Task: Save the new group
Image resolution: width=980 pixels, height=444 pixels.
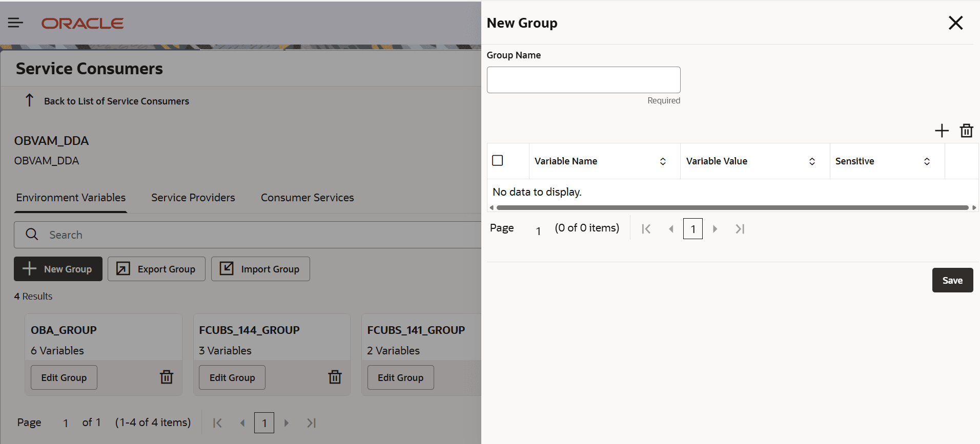Action: pyautogui.click(x=952, y=280)
